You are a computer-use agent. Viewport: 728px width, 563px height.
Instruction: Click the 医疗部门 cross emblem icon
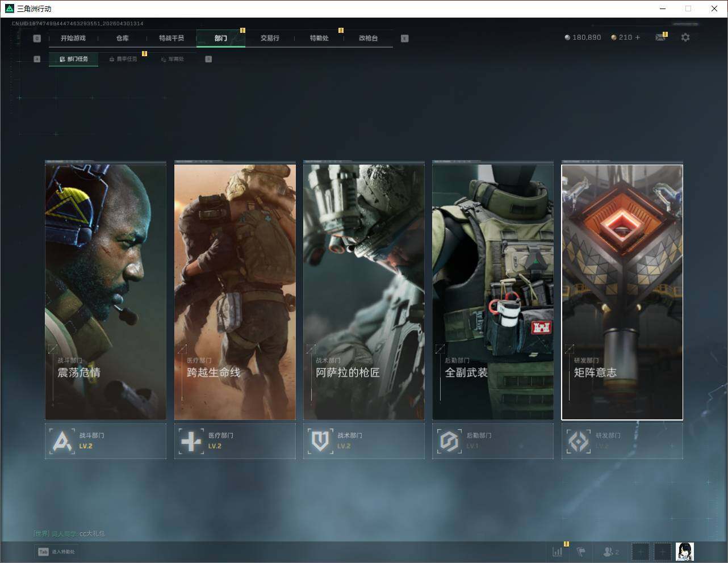(191, 441)
